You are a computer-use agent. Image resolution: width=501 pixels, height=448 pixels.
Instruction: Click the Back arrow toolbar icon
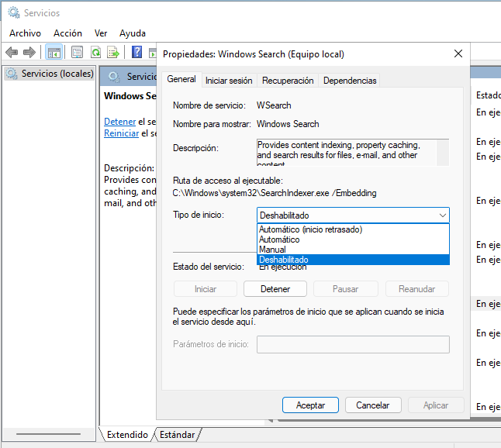click(12, 52)
